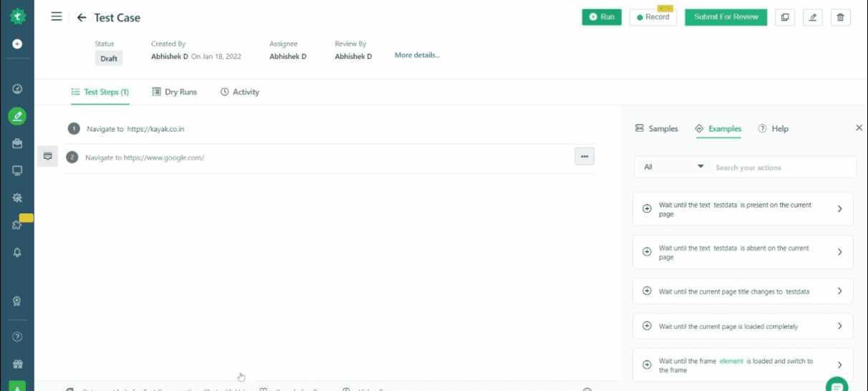Expand 'text testdata is present' example chevron
This screenshot has height=391, width=868.
pyautogui.click(x=840, y=209)
